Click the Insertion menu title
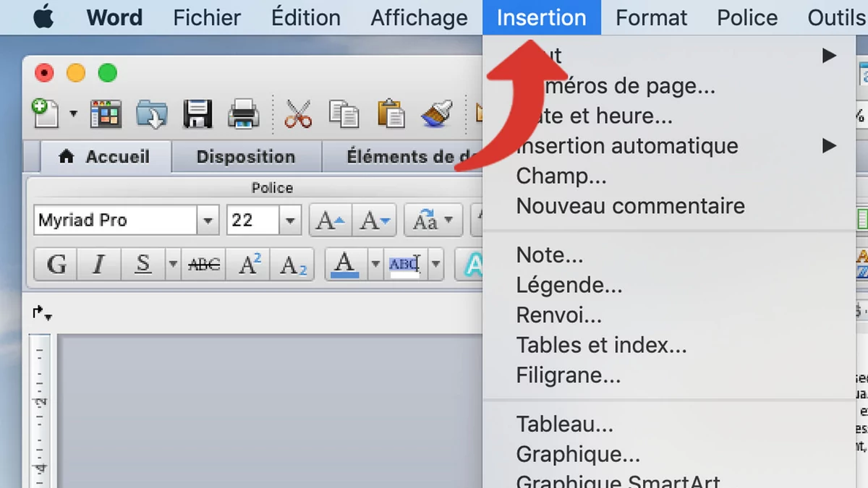Image resolution: width=868 pixels, height=488 pixels. [542, 17]
